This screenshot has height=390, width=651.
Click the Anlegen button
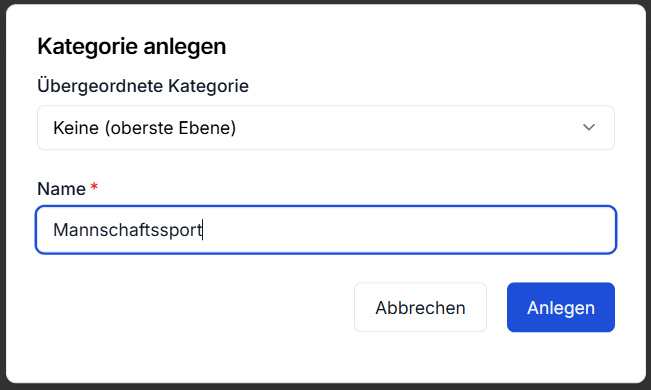click(x=560, y=307)
